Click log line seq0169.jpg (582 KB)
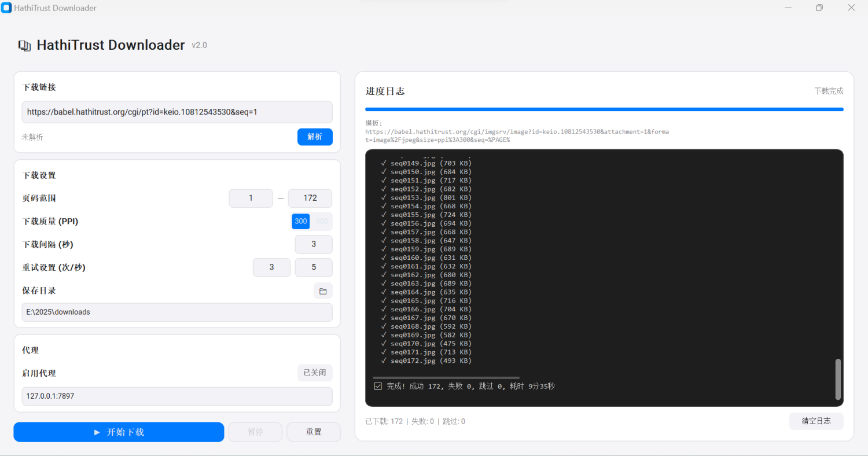The image size is (868, 456). click(426, 335)
